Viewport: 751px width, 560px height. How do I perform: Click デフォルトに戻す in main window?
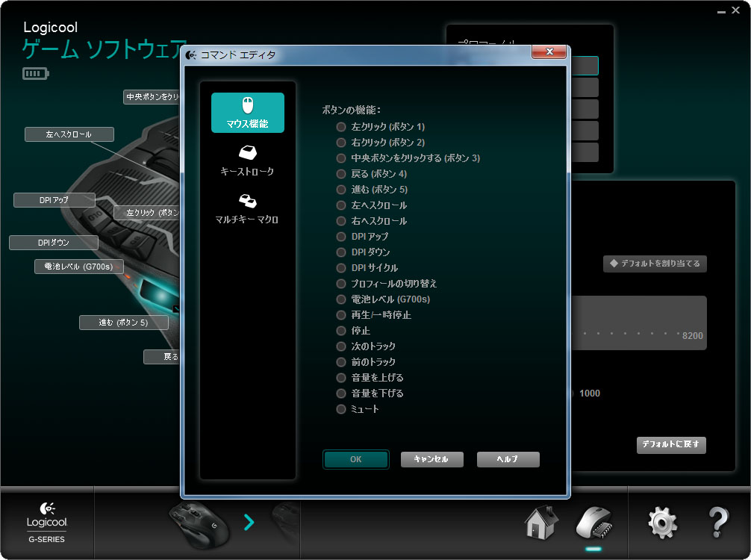point(671,444)
